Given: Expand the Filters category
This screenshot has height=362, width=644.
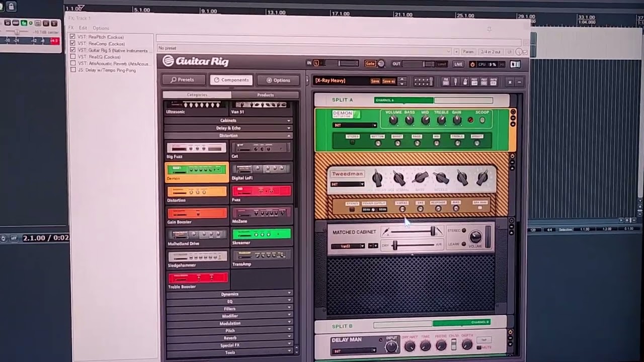Looking at the screenshot, I should (229, 309).
